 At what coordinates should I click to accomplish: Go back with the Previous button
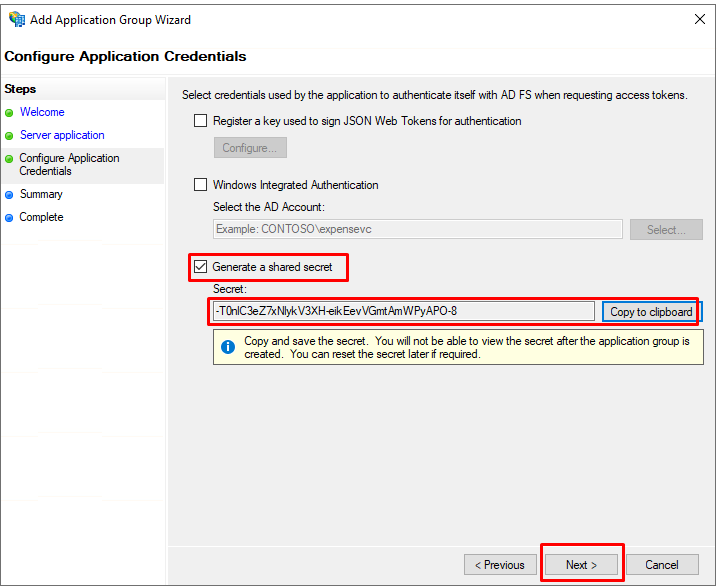pos(500,565)
